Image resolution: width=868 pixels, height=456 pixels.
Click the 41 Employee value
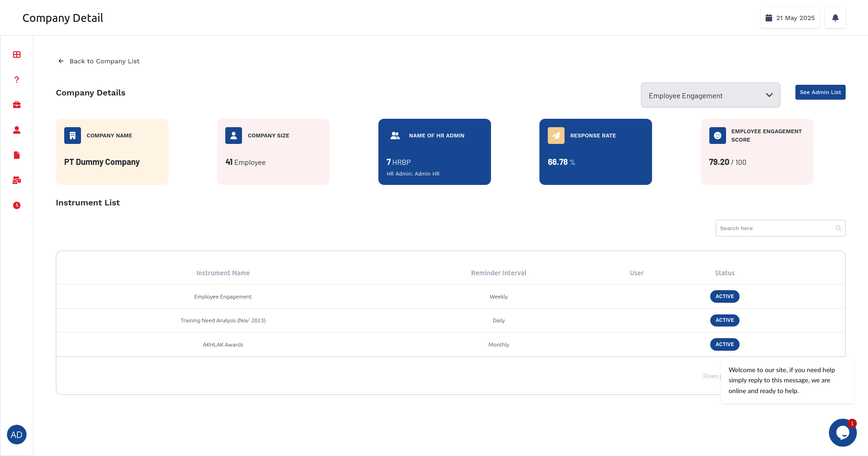pyautogui.click(x=245, y=162)
